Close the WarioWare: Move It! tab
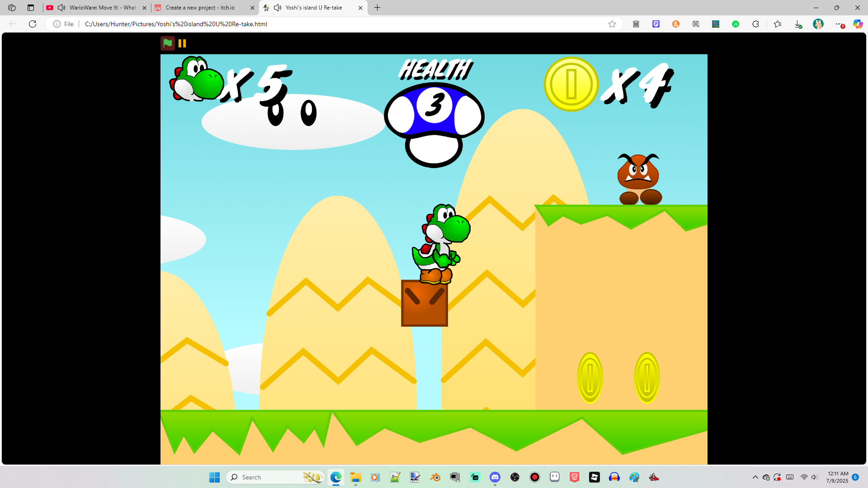This screenshot has height=488, width=868. 145,8
